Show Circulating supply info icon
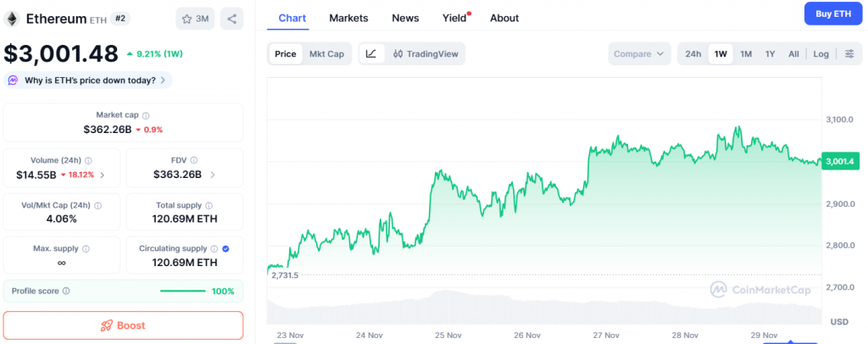 tap(214, 249)
